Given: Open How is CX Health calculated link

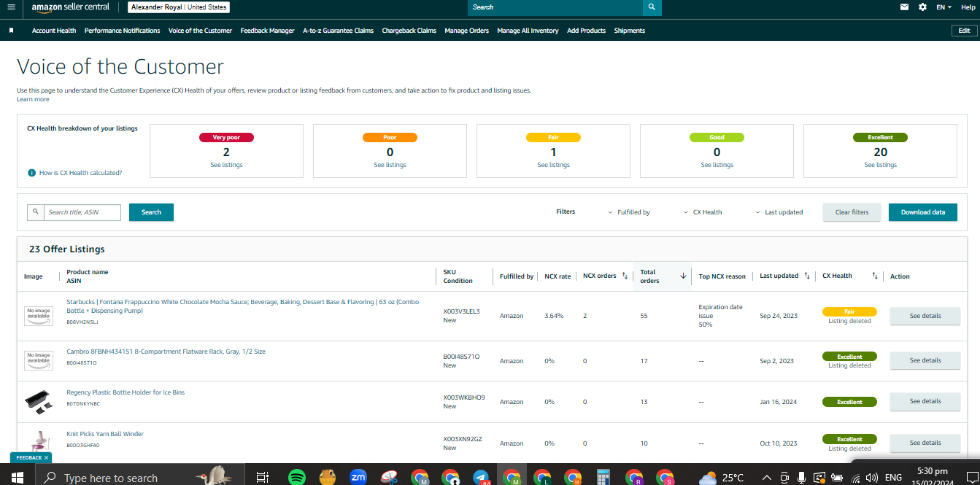Looking at the screenshot, I should click(x=80, y=173).
